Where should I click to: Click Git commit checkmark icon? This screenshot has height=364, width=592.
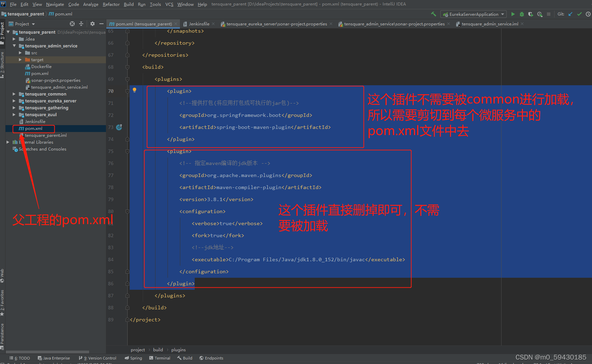579,14
